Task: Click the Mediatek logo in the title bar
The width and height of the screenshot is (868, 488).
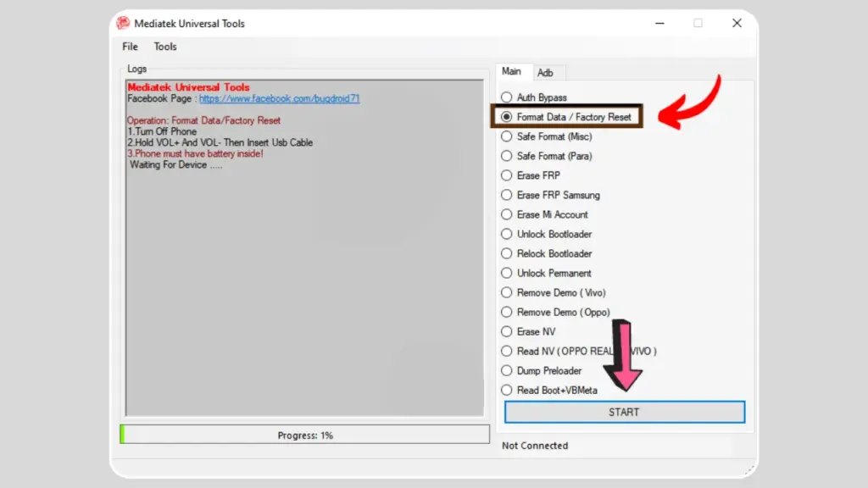Action: [122, 23]
